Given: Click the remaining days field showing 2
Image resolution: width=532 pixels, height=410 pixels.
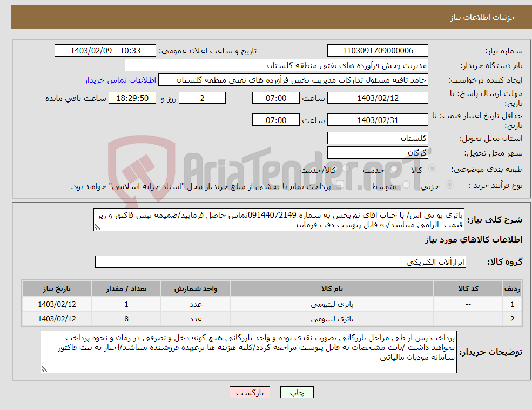Looking at the screenshot, I should [202, 98].
